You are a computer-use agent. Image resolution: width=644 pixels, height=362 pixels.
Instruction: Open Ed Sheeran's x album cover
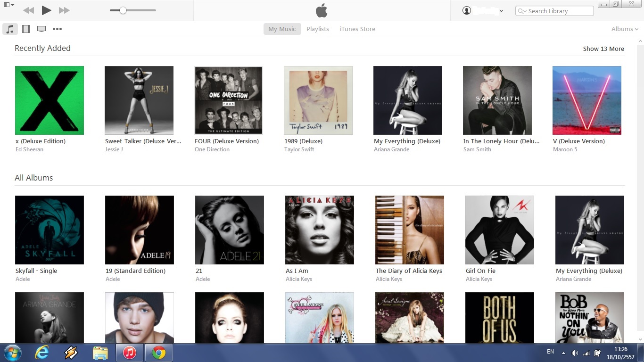pyautogui.click(x=50, y=100)
